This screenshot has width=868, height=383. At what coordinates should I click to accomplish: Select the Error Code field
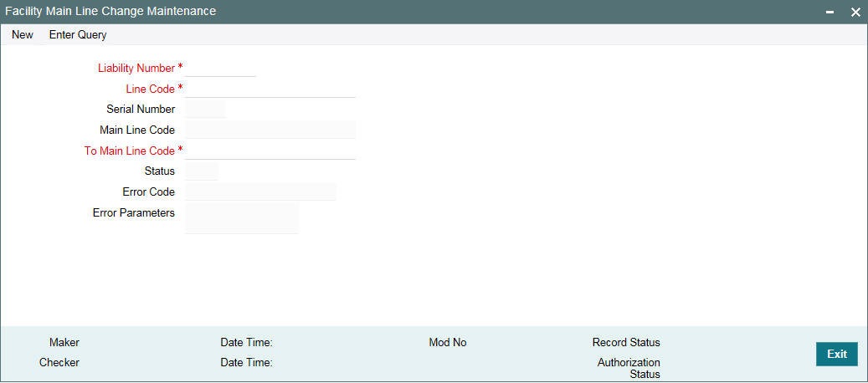(260, 191)
